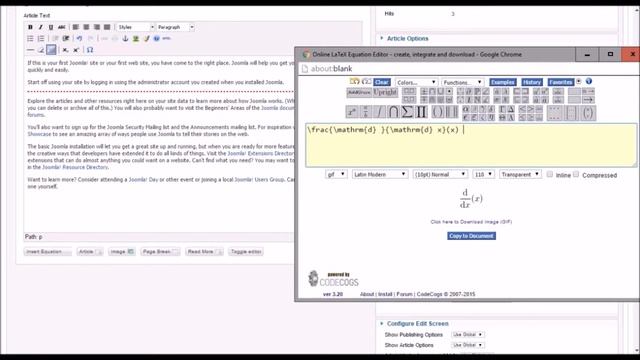Click the Image button below editor

122,251
